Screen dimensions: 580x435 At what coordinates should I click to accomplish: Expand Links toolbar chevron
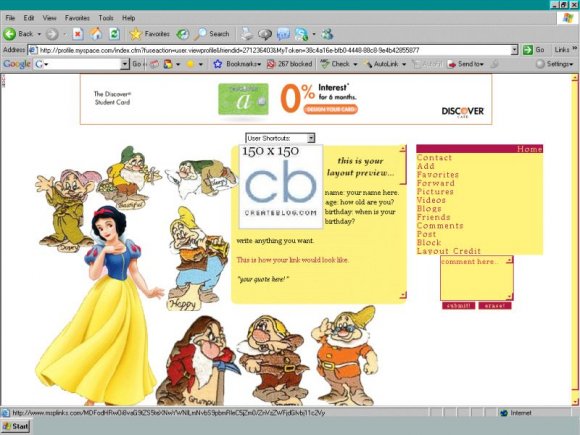(574, 48)
